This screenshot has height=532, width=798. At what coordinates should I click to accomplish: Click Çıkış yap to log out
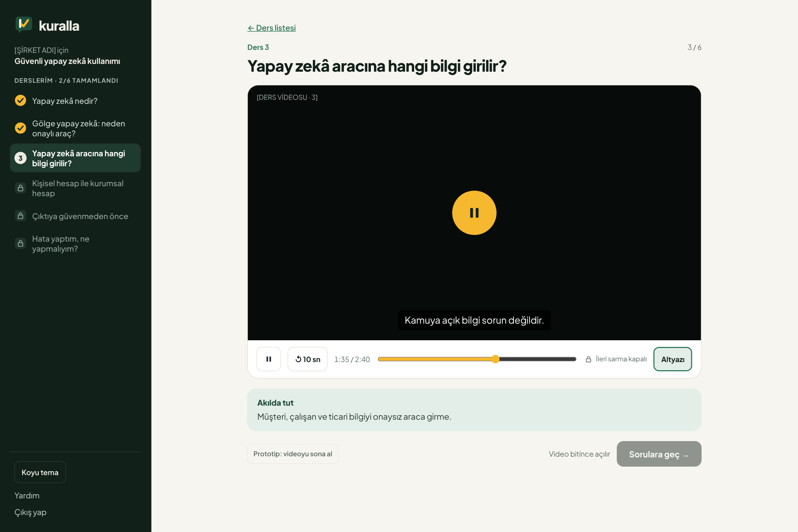point(30,512)
